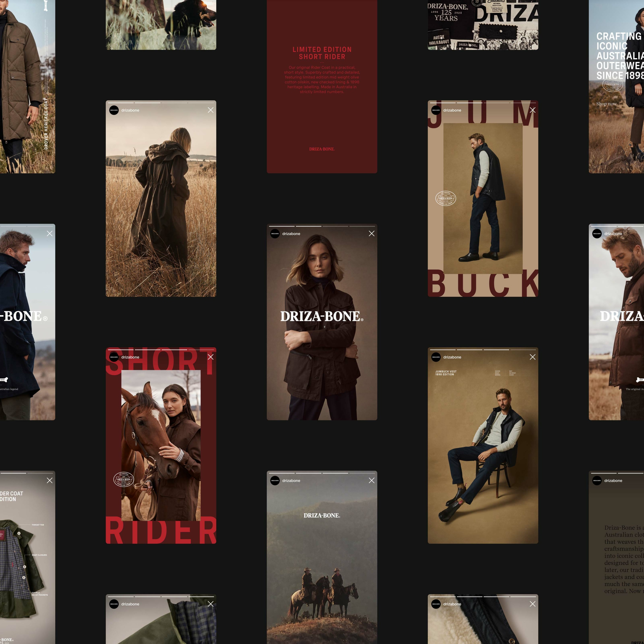The width and height of the screenshot is (644, 644).
Task: Click the round badge logo on Short Rider story
Action: [x=124, y=479]
